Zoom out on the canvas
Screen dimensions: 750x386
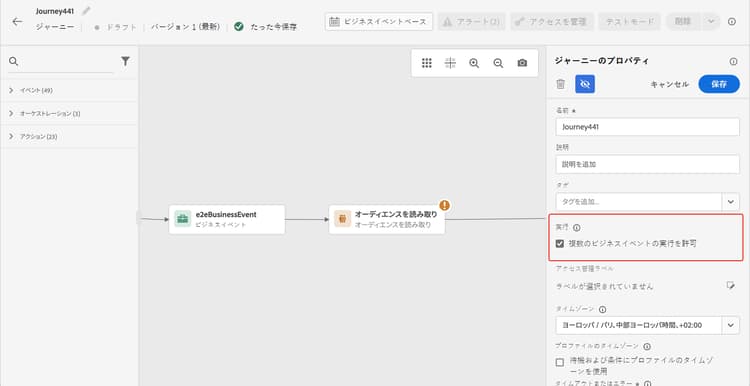498,63
